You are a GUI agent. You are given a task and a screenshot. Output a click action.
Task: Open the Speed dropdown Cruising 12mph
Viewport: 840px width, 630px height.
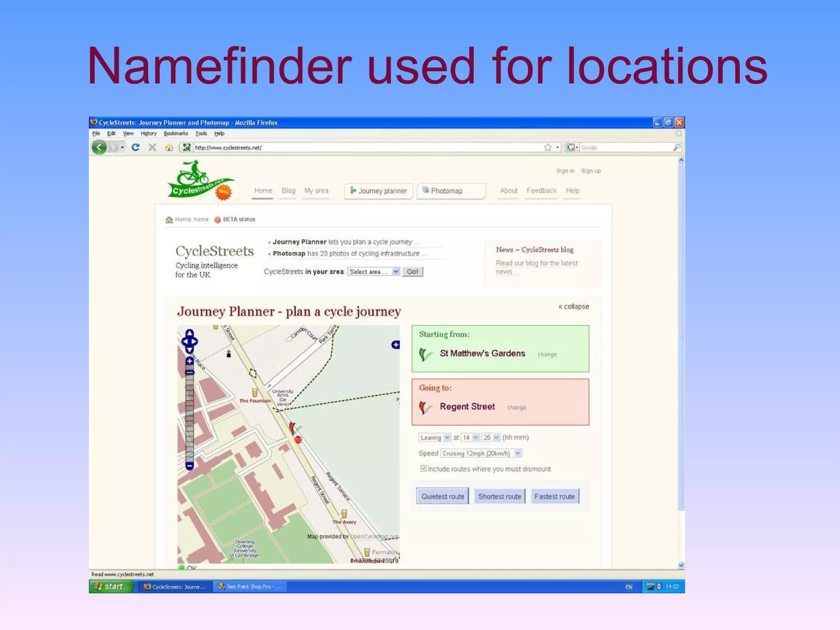(481, 453)
